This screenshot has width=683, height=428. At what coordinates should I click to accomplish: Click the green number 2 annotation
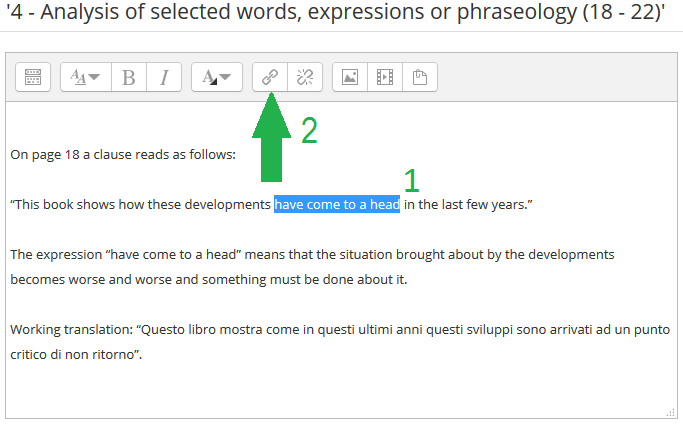[310, 131]
